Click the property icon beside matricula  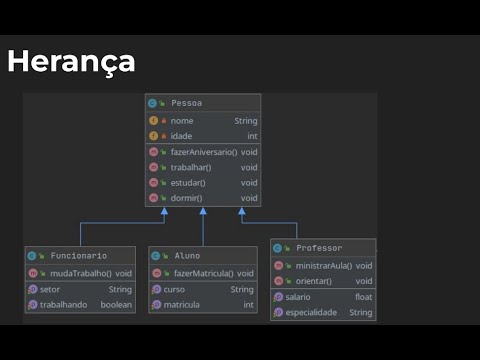tap(156, 305)
